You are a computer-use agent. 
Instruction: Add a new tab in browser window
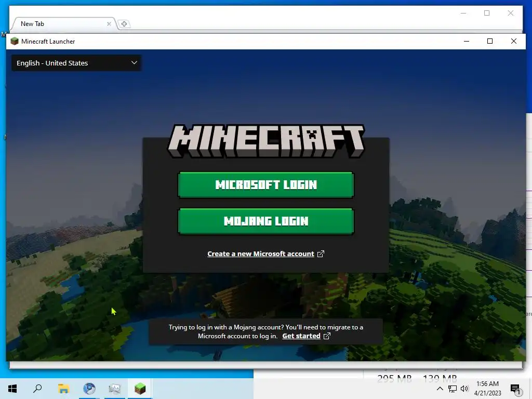(124, 24)
